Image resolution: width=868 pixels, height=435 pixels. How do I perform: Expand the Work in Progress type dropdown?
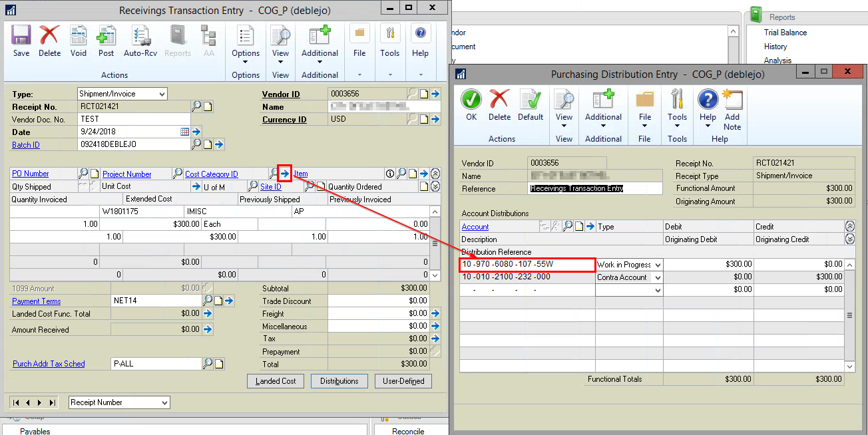(x=658, y=265)
